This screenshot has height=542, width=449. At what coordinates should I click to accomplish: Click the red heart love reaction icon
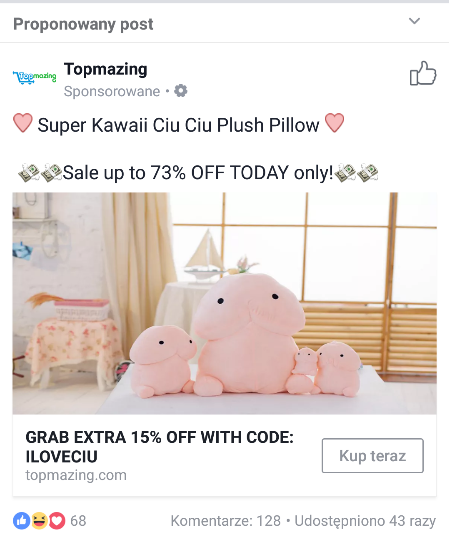tap(57, 521)
